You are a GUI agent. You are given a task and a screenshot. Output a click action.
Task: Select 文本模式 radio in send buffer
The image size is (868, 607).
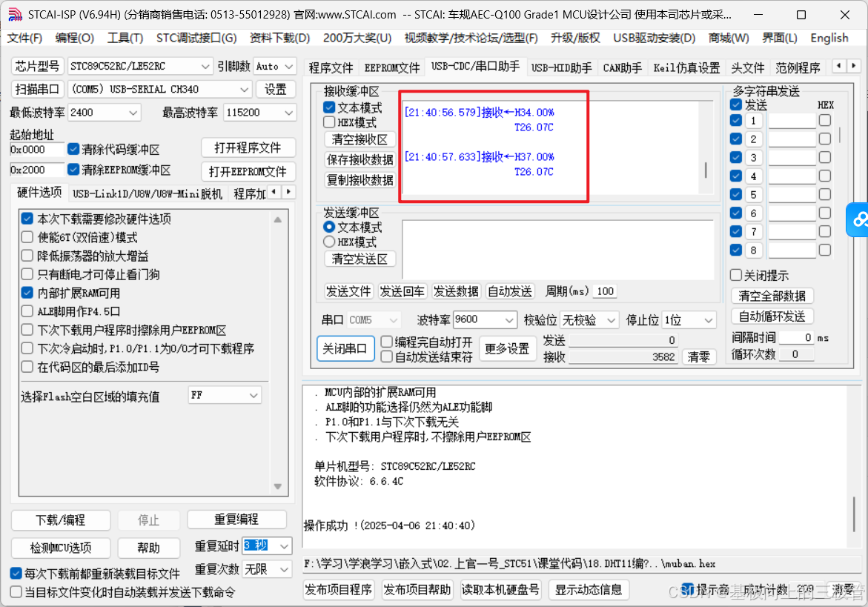point(329,227)
